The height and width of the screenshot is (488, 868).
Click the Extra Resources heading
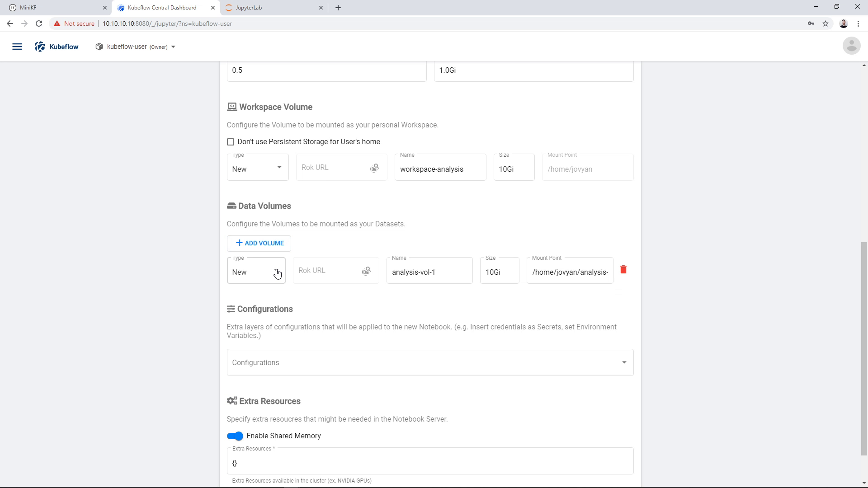click(x=264, y=401)
